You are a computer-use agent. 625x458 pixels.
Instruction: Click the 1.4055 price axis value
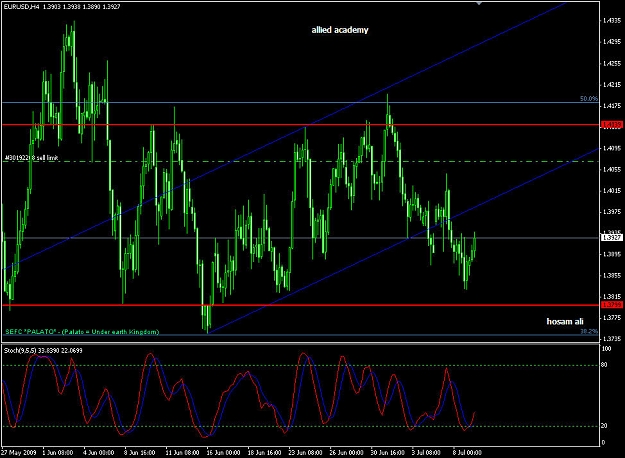click(612, 169)
